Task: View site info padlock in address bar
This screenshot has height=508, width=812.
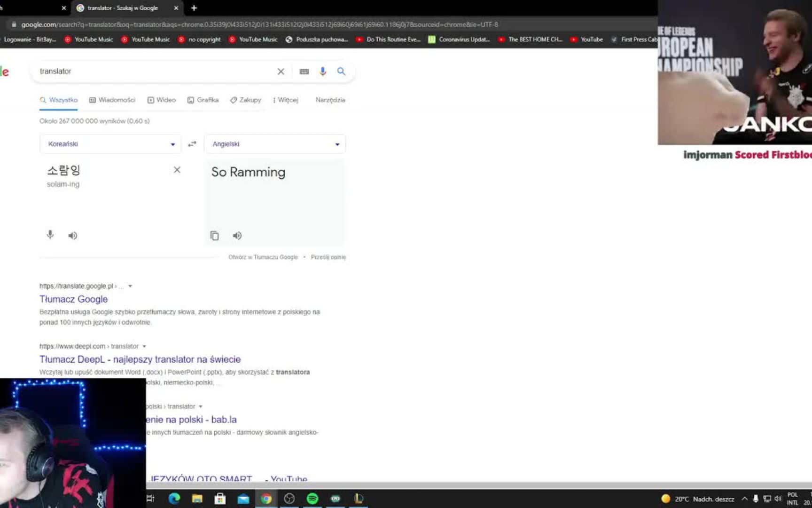Action: coord(14,24)
